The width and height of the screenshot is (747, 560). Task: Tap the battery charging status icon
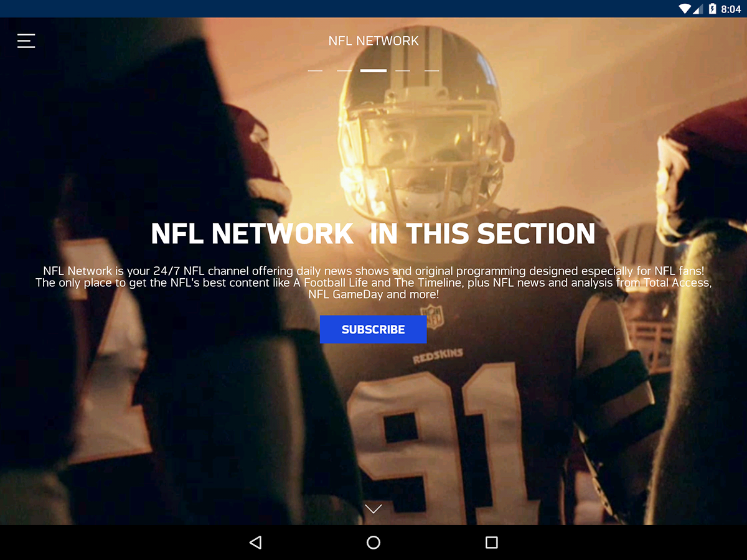[712, 9]
